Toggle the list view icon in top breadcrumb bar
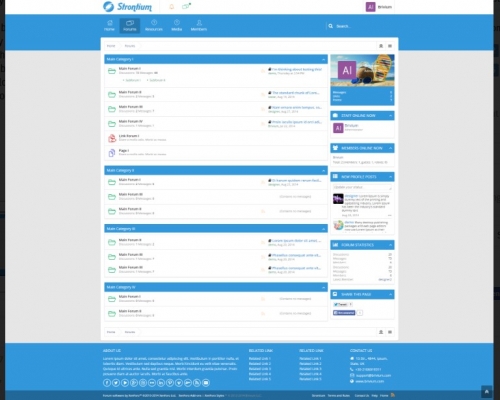This screenshot has width=500, height=400. coord(390,46)
